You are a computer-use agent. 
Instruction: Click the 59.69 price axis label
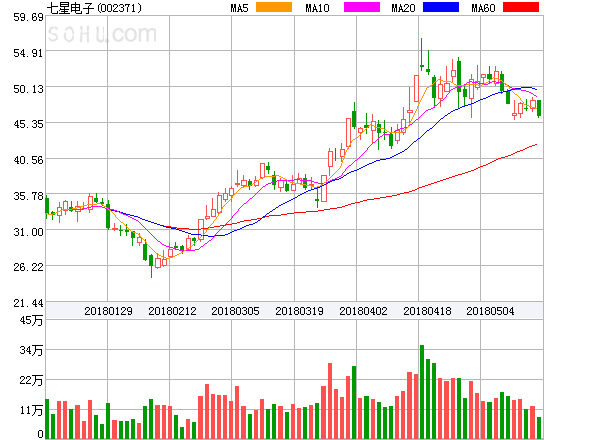tap(28, 17)
